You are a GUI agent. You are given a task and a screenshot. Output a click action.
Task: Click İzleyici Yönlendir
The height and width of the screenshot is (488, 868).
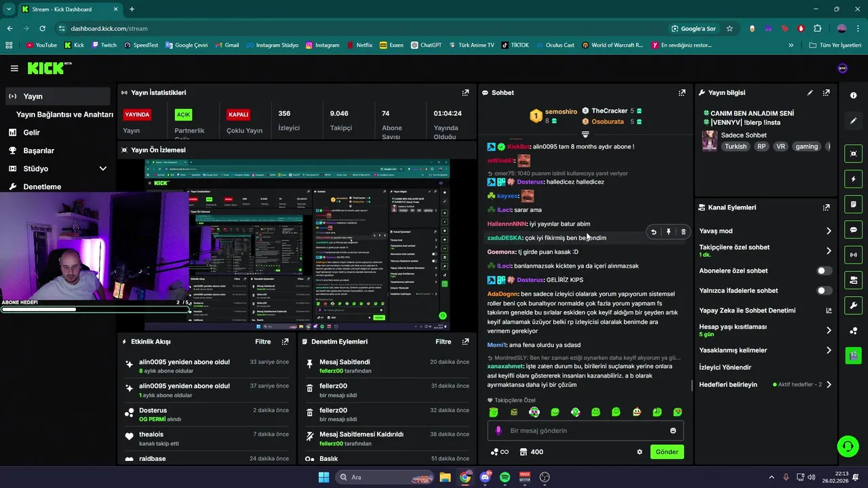pyautogui.click(x=725, y=367)
